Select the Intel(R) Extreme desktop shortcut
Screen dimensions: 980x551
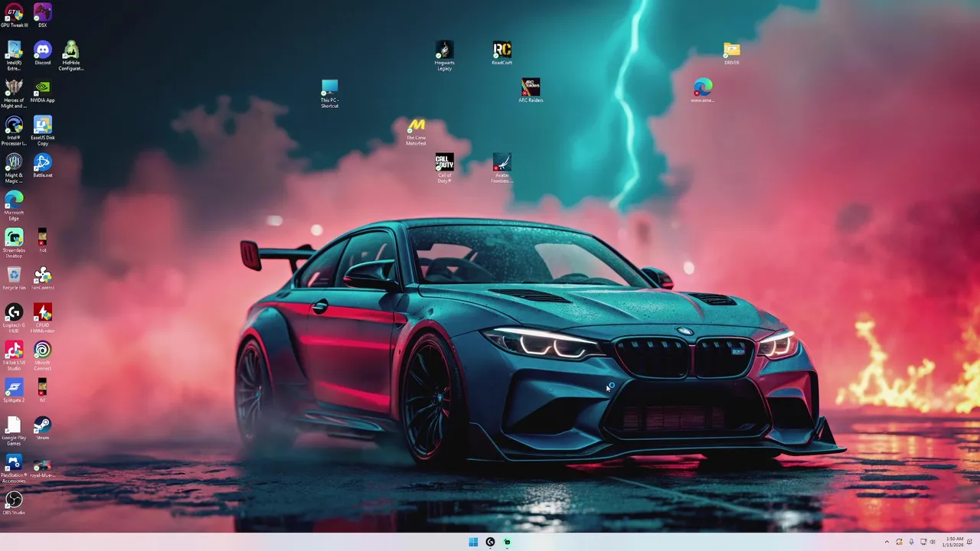(14, 55)
